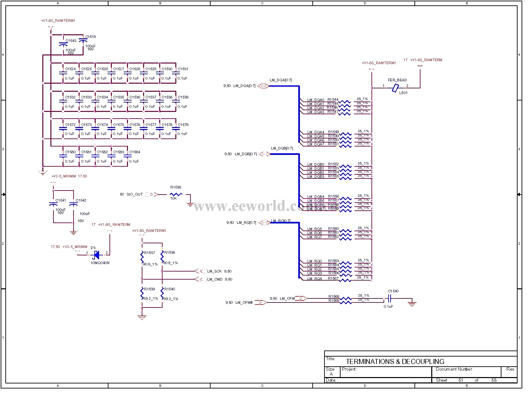532x411 pixels.
Task: Select the LM_DQB[0:7] bus connector symbol
Action: pos(264,154)
